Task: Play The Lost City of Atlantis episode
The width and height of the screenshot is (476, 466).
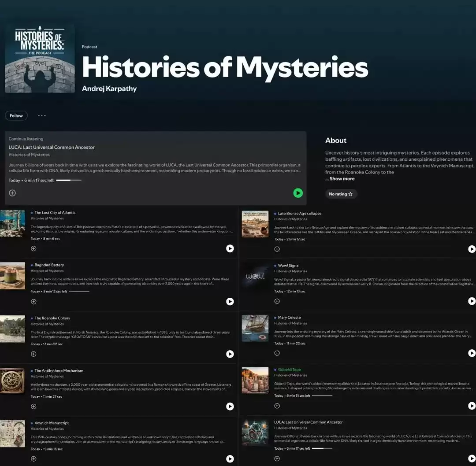Action: pos(230,248)
